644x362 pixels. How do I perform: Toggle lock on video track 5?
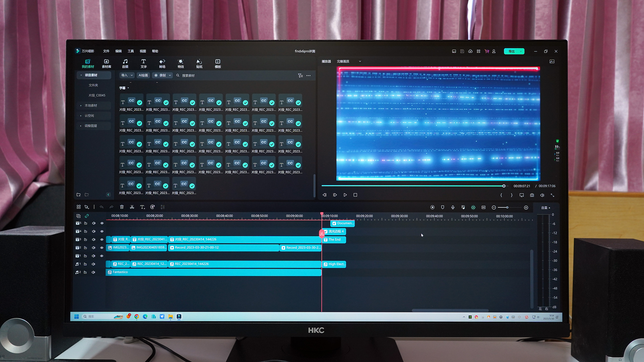tap(86, 223)
